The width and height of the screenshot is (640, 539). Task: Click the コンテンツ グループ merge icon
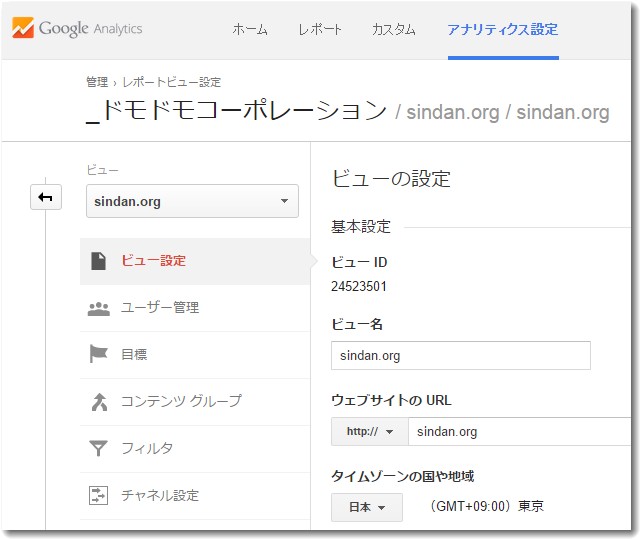coord(99,402)
